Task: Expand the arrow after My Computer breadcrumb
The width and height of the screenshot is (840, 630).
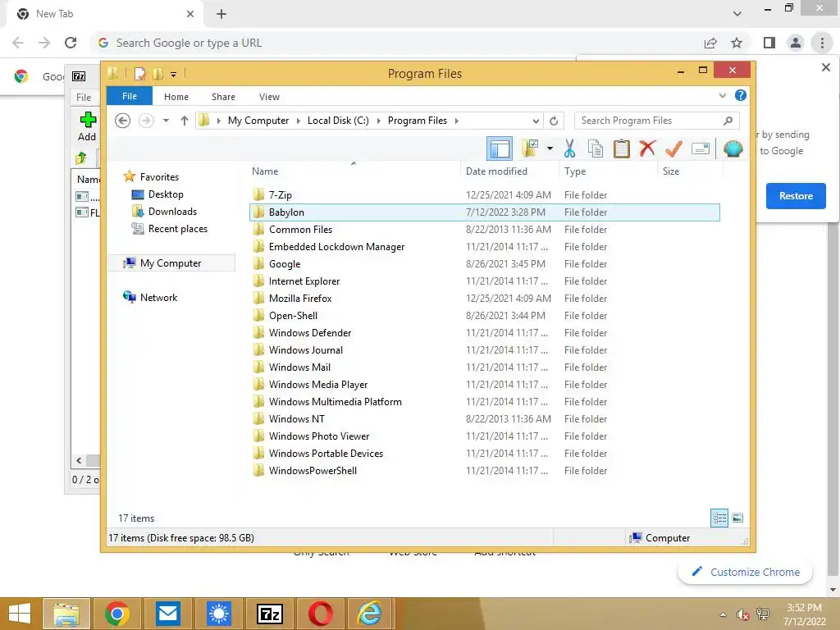Action: [299, 121]
